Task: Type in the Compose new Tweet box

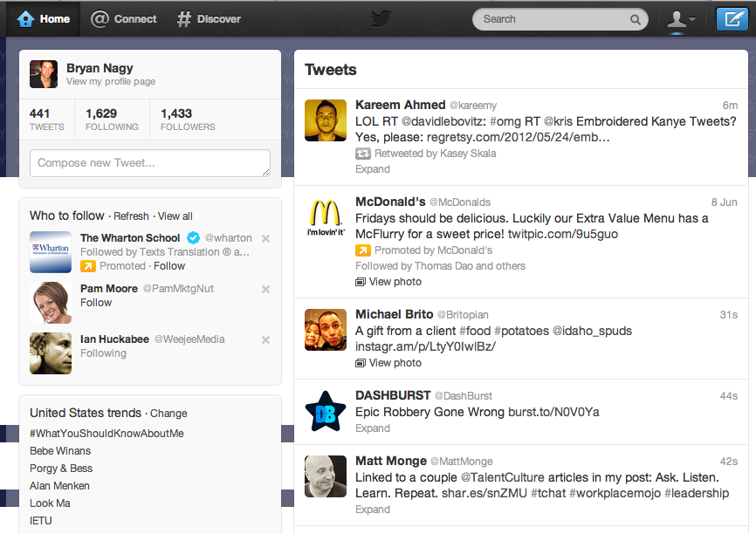Action: (x=150, y=163)
